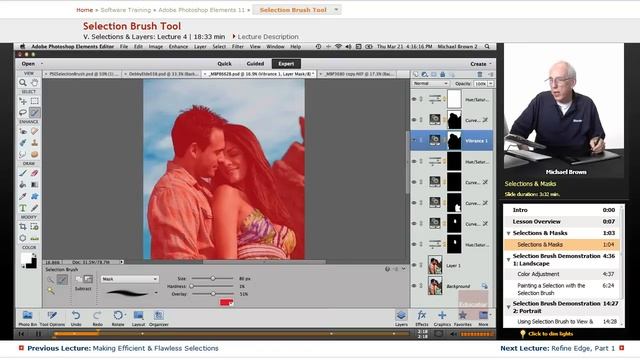Viewport: 640px width, 360px height.
Task: Select the Move tool
Action: [23, 101]
